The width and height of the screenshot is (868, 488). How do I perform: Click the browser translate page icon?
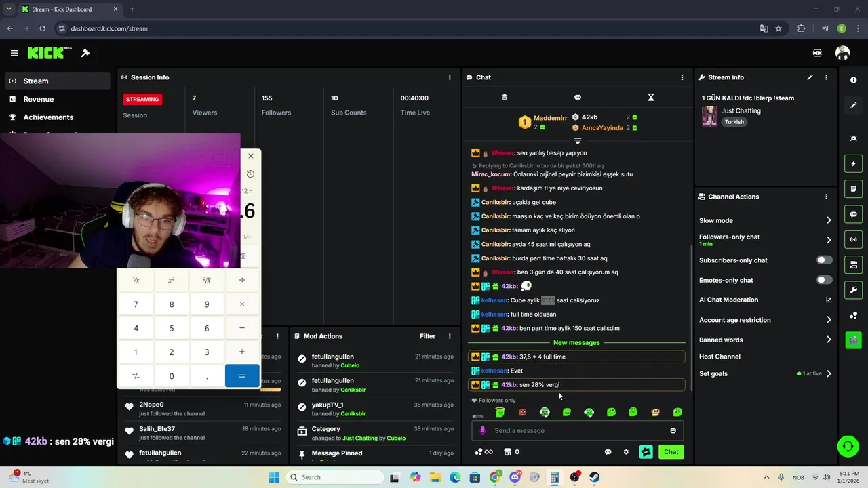[x=764, y=28]
